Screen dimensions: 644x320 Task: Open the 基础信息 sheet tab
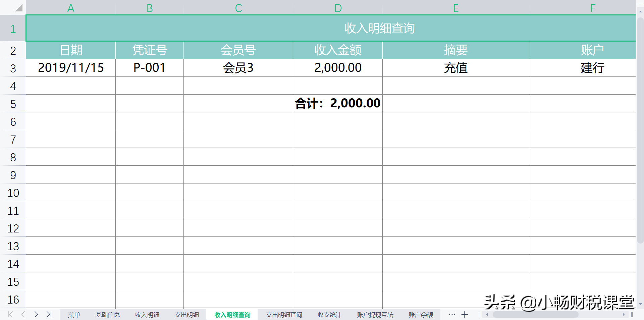coord(108,315)
